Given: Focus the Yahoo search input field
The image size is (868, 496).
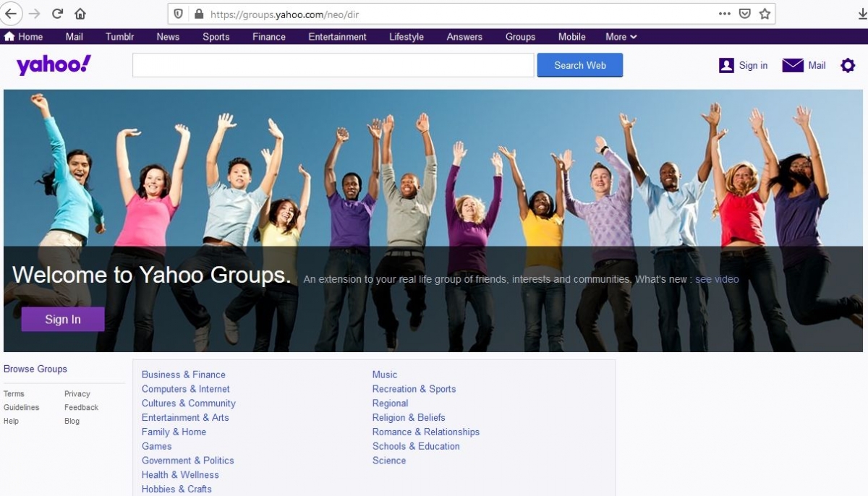Looking at the screenshot, I should point(333,65).
